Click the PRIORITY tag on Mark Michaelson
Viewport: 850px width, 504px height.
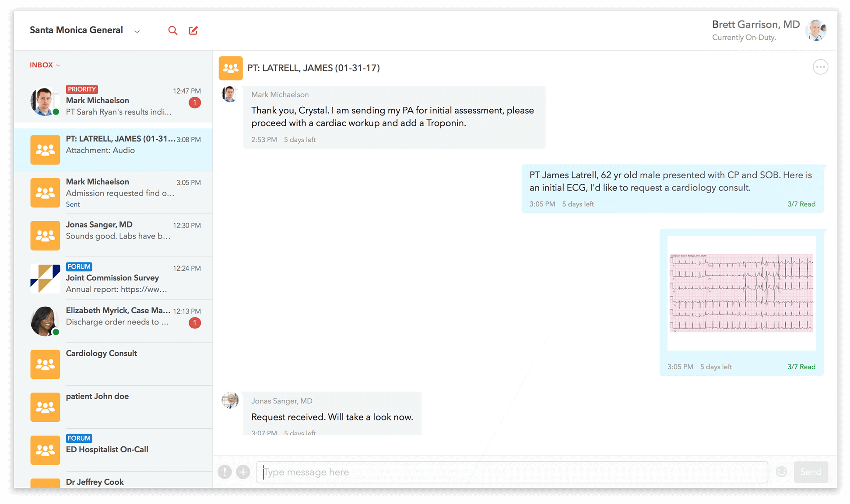click(x=82, y=89)
